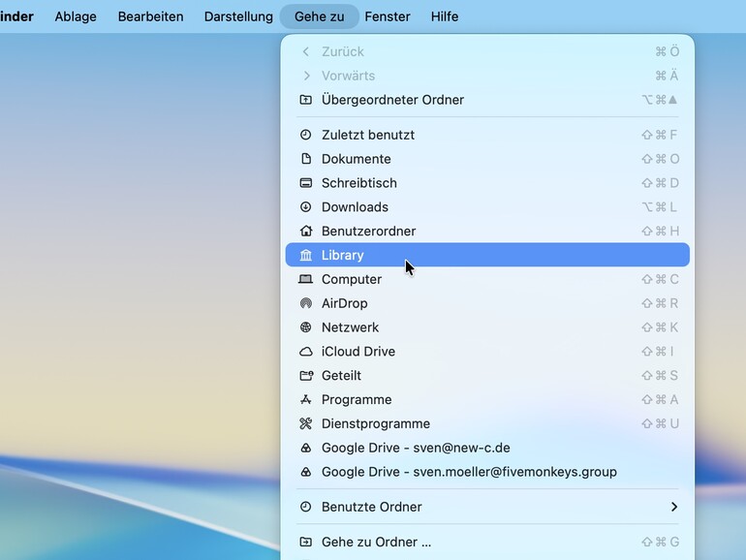Click the clock icon beside Benutzte Ordner
This screenshot has width=746, height=560.
tap(306, 507)
